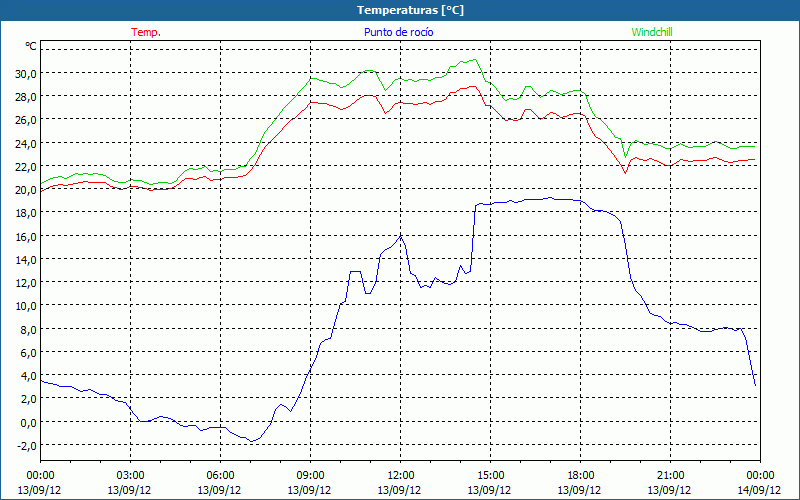Click the '12:00' time axis label

click(x=401, y=476)
